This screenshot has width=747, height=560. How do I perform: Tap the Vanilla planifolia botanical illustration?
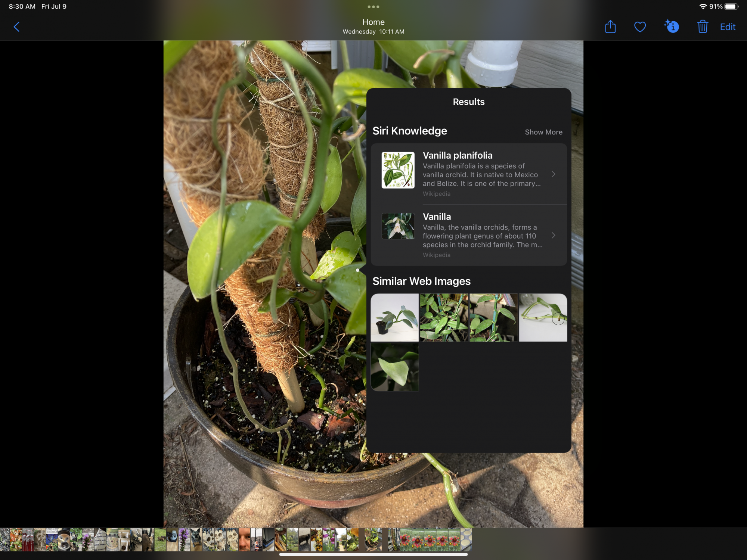(x=398, y=170)
